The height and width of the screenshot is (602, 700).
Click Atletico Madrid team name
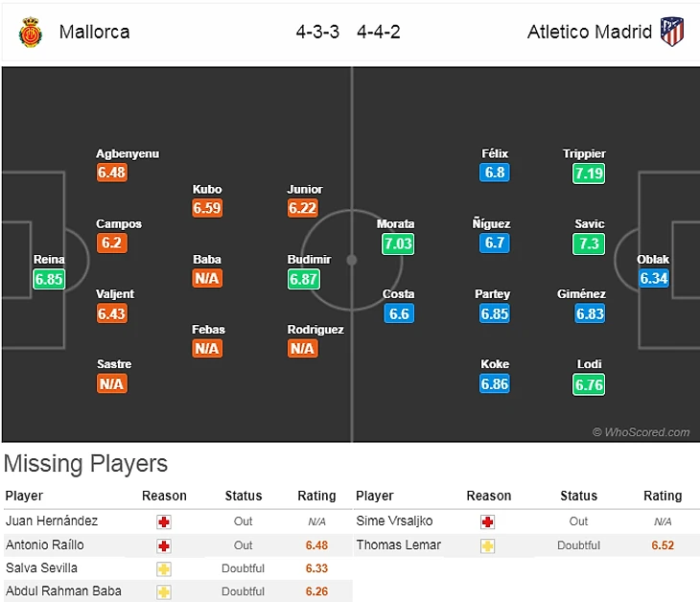(x=590, y=32)
